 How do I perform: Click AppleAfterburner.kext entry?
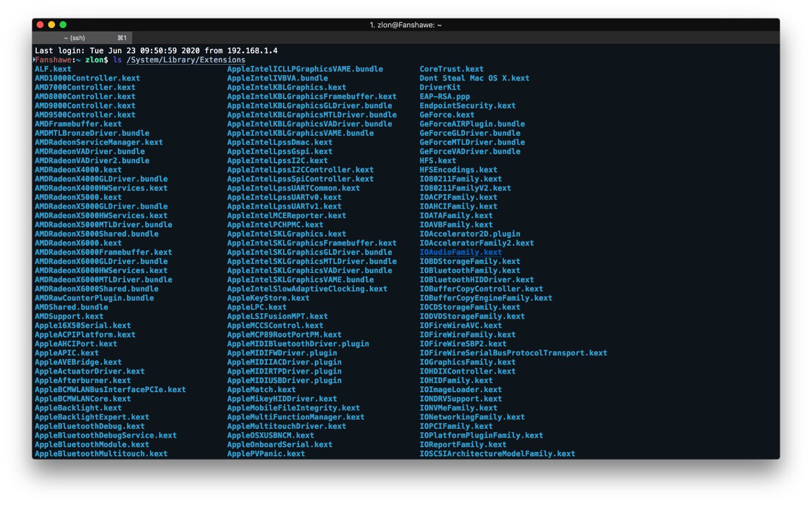pyautogui.click(x=83, y=381)
